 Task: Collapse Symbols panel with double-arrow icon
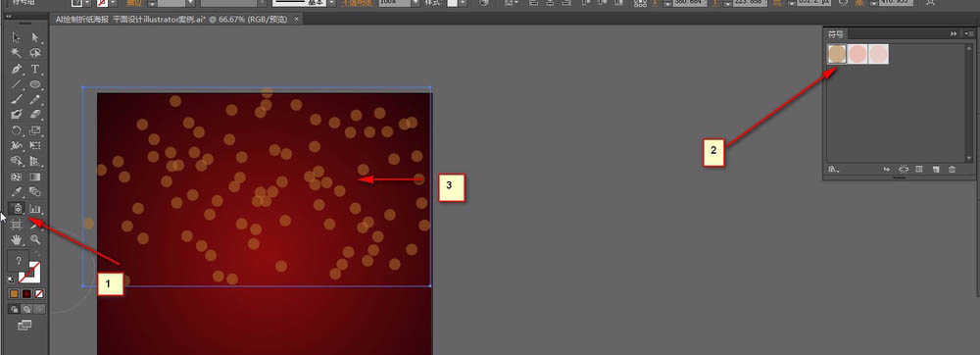pyautogui.click(x=954, y=33)
